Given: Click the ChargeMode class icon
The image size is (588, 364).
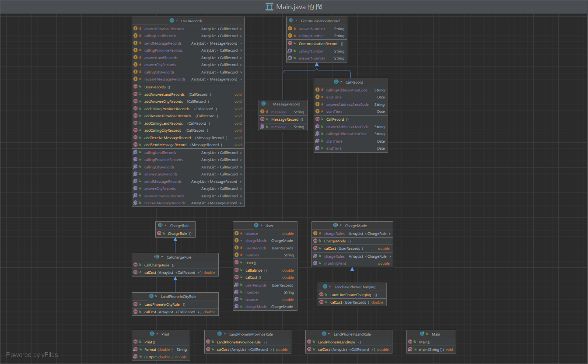Looking at the screenshot, I should click(336, 225).
